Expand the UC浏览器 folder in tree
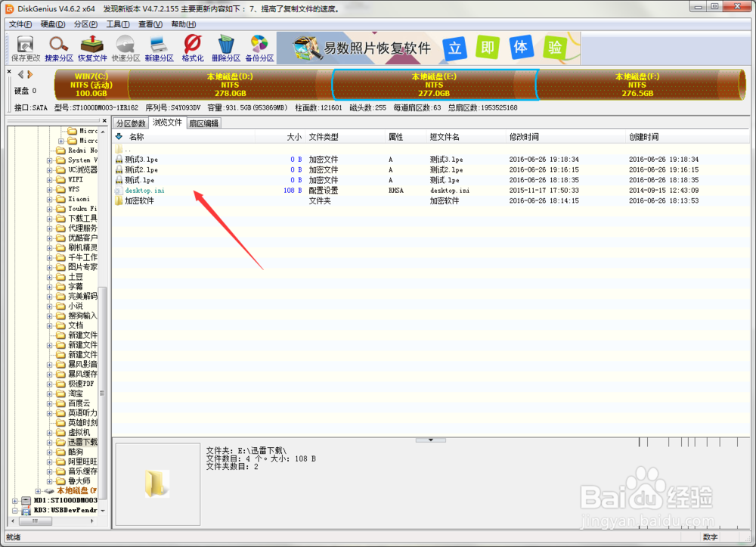756x547 pixels. pos(49,169)
